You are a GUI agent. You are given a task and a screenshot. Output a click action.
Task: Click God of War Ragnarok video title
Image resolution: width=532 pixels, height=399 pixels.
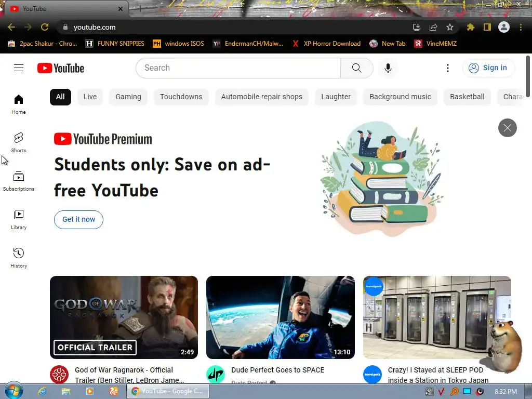click(x=129, y=375)
